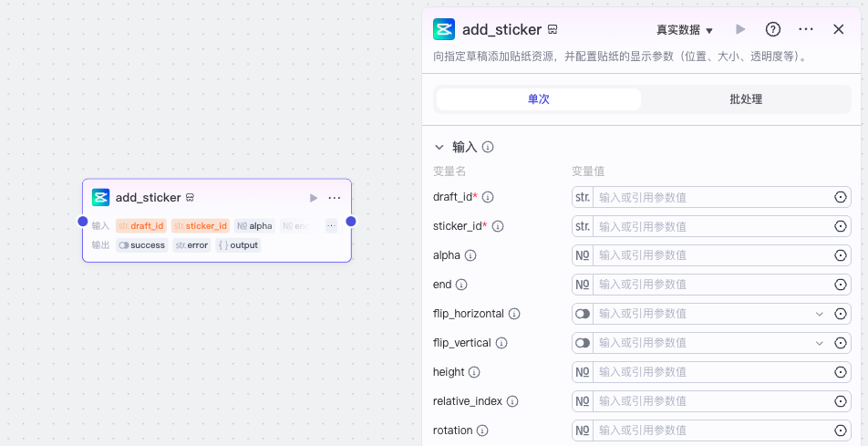Click the flip_horizontal boolean type toggle icon
The height and width of the screenshot is (446, 868).
(583, 314)
